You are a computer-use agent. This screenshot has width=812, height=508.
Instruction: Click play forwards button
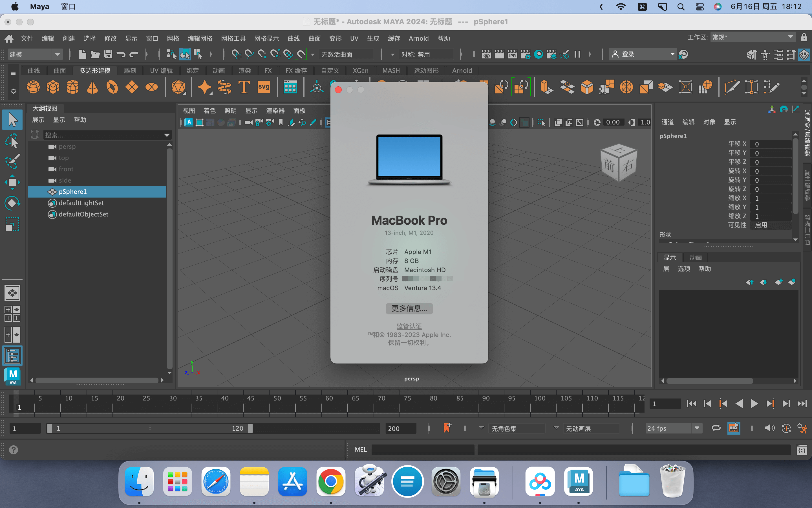pyautogui.click(x=754, y=404)
